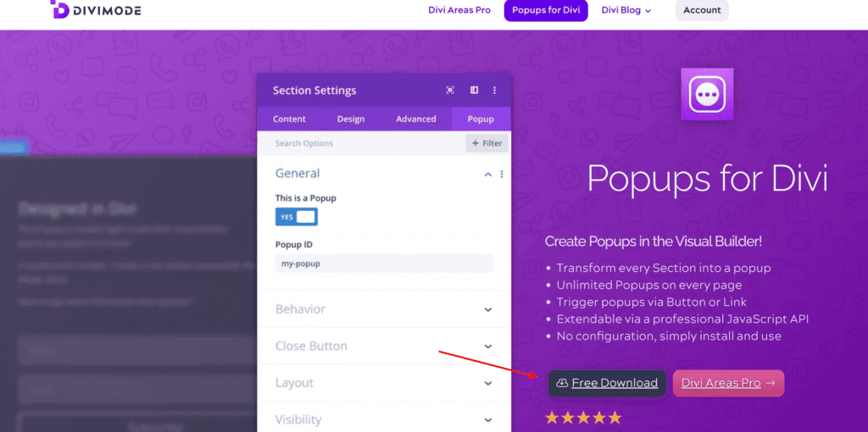
Task: Click the Popups for Divi plugin icon
Action: [707, 94]
